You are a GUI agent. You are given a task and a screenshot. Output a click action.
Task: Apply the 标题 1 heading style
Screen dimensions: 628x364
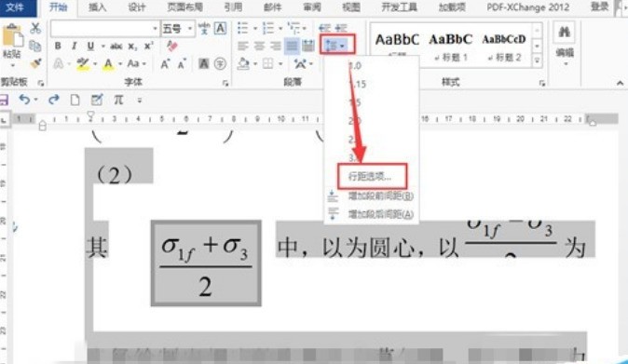coord(451,46)
